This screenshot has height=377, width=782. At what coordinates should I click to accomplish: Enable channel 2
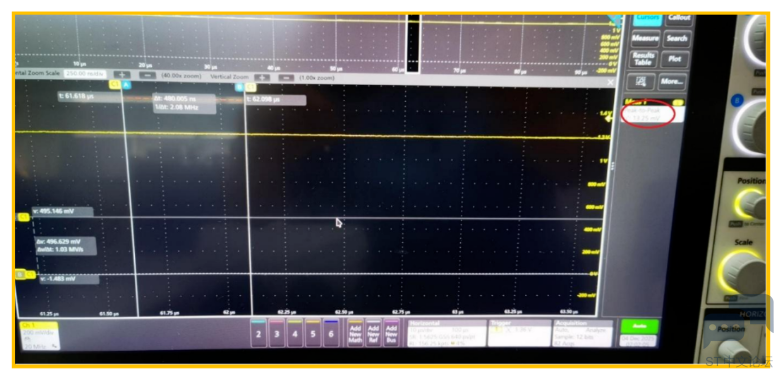click(x=258, y=333)
